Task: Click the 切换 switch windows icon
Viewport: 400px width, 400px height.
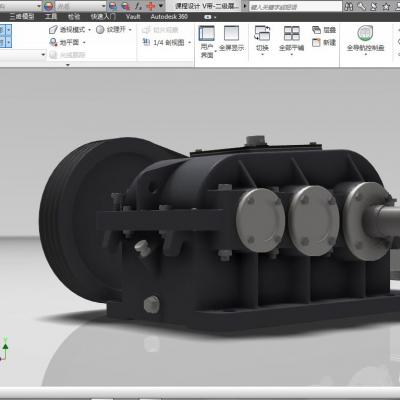Action: tap(262, 33)
